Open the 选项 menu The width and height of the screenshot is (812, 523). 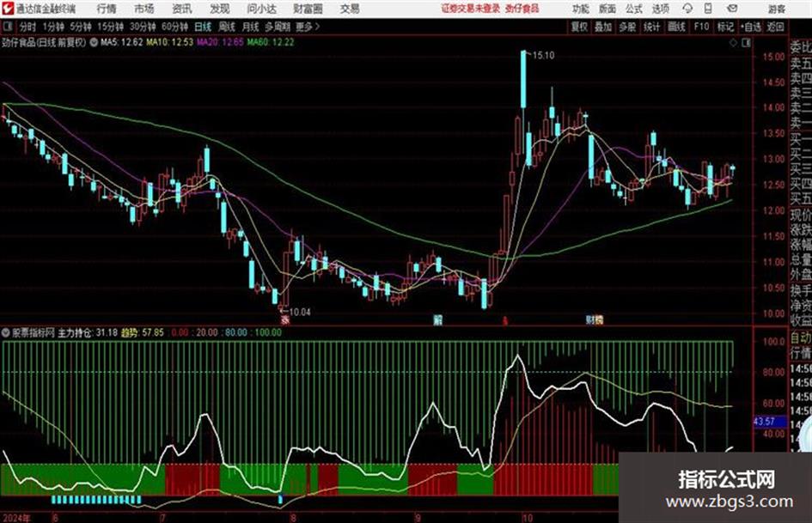(660, 9)
